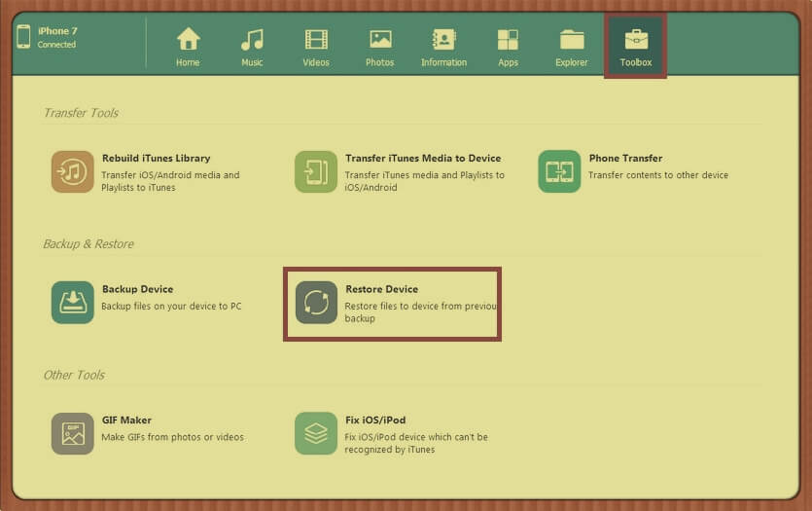Image resolution: width=812 pixels, height=511 pixels.
Task: Click the Connected status text
Action: point(56,45)
